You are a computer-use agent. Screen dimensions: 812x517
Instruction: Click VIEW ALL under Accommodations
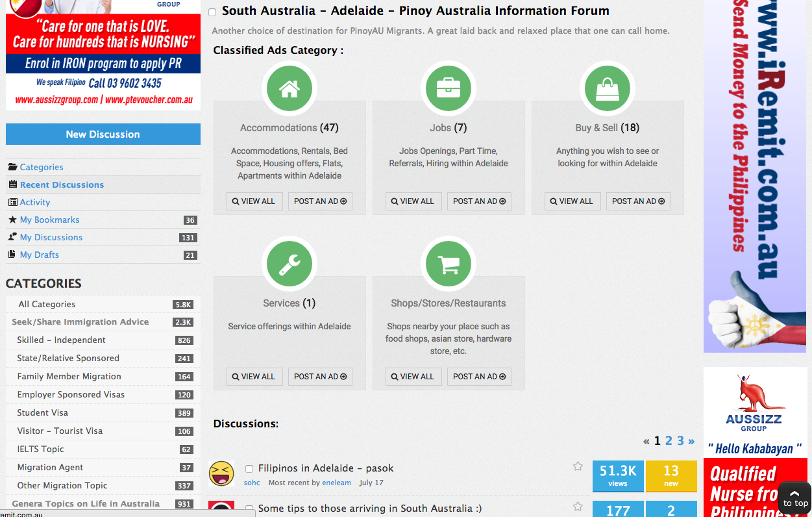254,201
